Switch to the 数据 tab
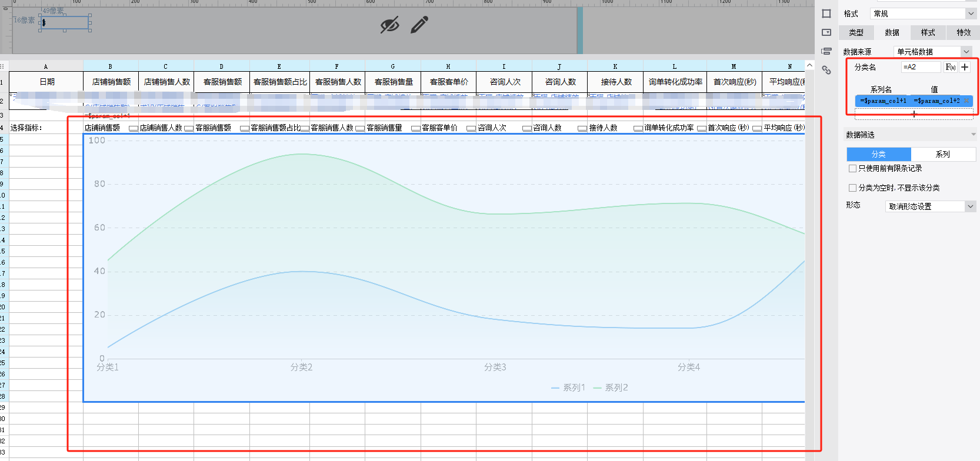 (x=892, y=32)
